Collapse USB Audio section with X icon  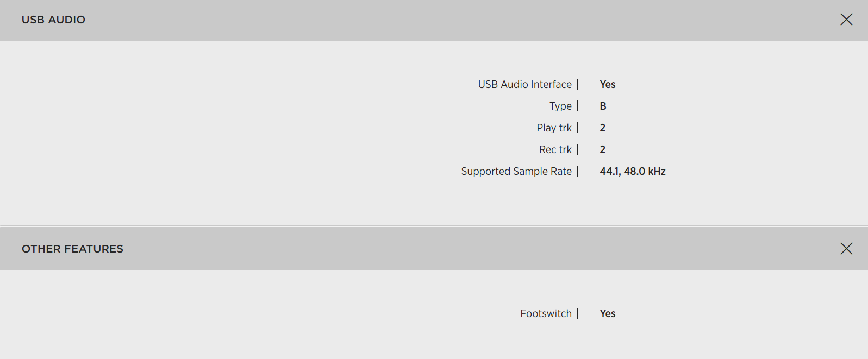(846, 20)
